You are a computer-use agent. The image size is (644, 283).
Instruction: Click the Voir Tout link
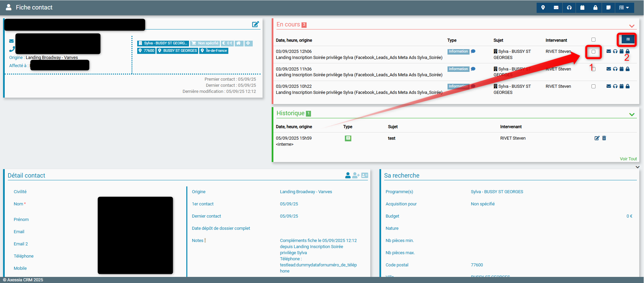[628, 159]
